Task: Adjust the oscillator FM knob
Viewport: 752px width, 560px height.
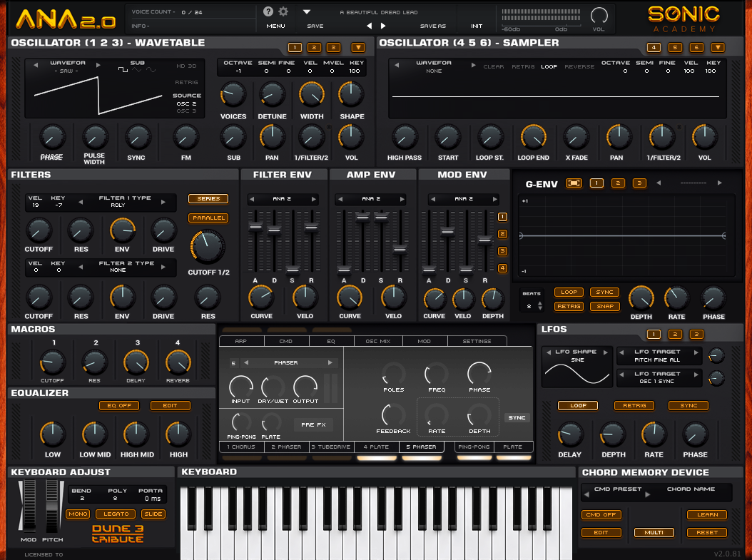Action: tap(186, 138)
